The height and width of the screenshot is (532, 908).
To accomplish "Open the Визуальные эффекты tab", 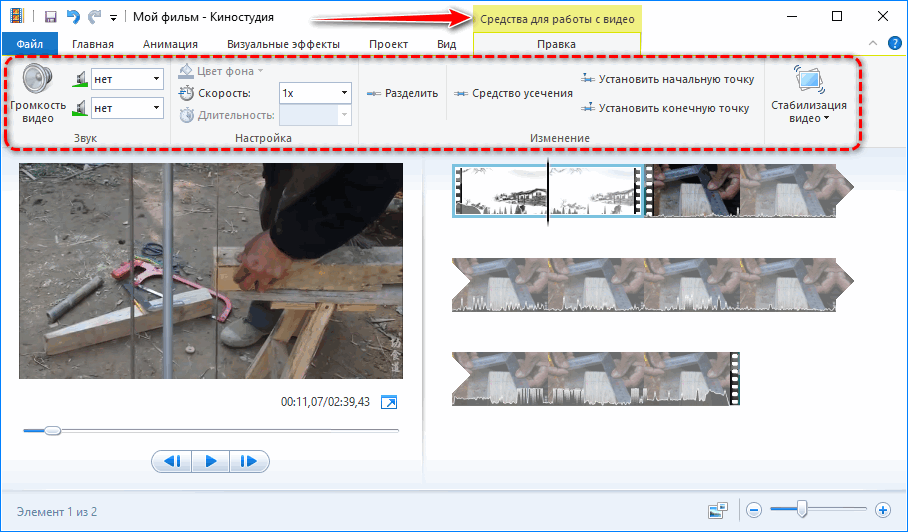I will coord(283,44).
